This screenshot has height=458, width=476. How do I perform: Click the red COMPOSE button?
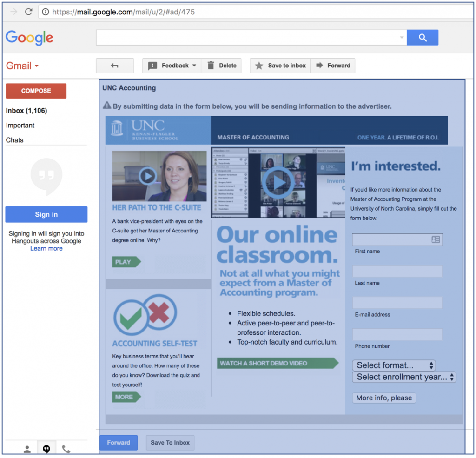pos(36,91)
